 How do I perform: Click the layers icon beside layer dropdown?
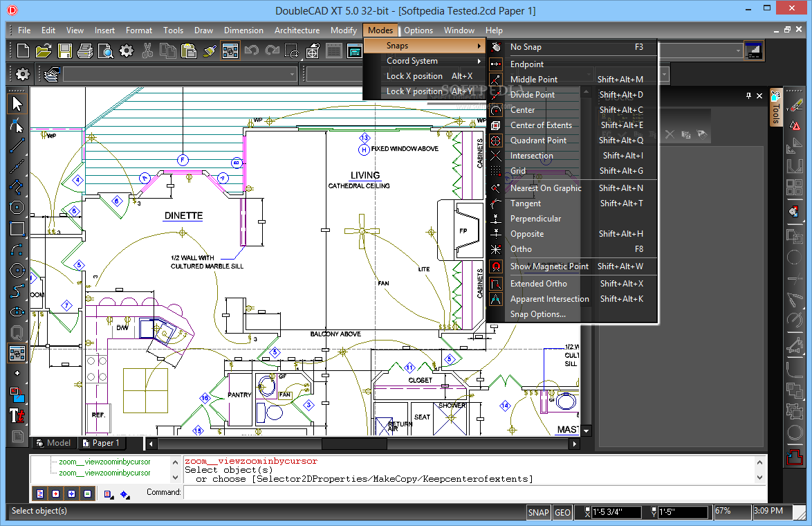point(52,74)
